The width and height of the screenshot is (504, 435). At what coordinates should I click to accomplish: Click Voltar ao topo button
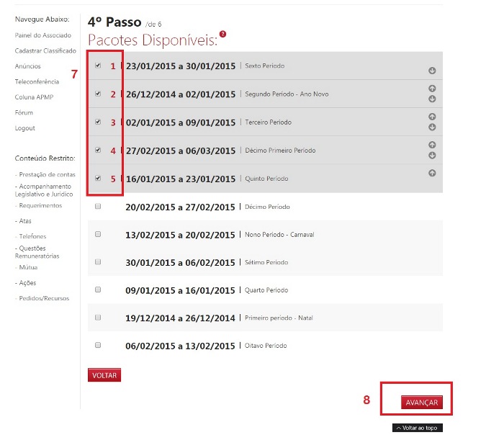pos(418,428)
